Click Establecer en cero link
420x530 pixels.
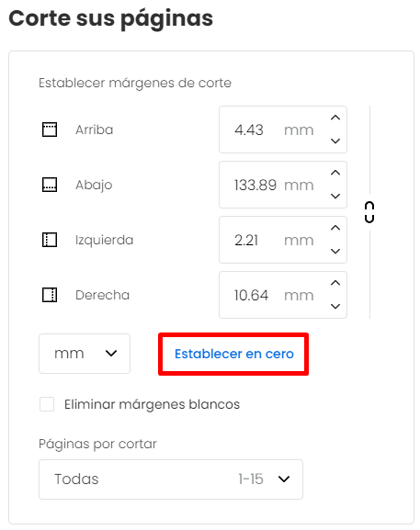coord(234,354)
